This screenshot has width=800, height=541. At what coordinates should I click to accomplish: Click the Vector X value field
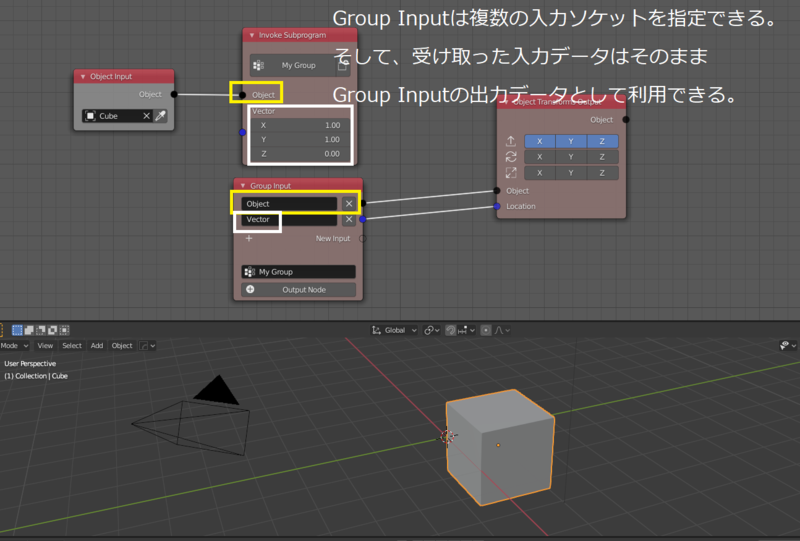[300, 125]
